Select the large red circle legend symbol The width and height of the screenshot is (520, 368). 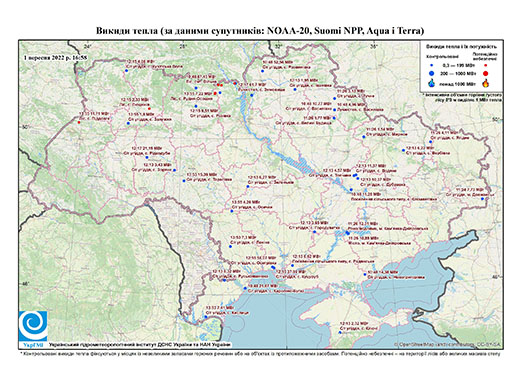(486, 74)
